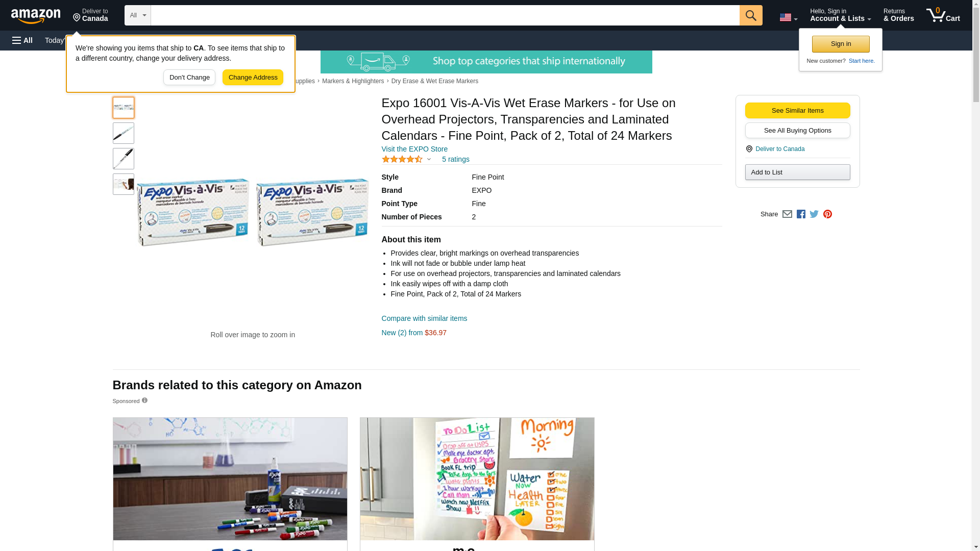Open Returns & Orders
Viewport: 980px width, 551px height.
[x=898, y=15]
